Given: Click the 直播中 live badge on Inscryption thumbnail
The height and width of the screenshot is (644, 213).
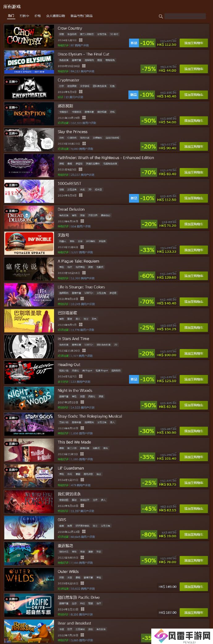Looking at the screenshot, I should pos(13,107).
